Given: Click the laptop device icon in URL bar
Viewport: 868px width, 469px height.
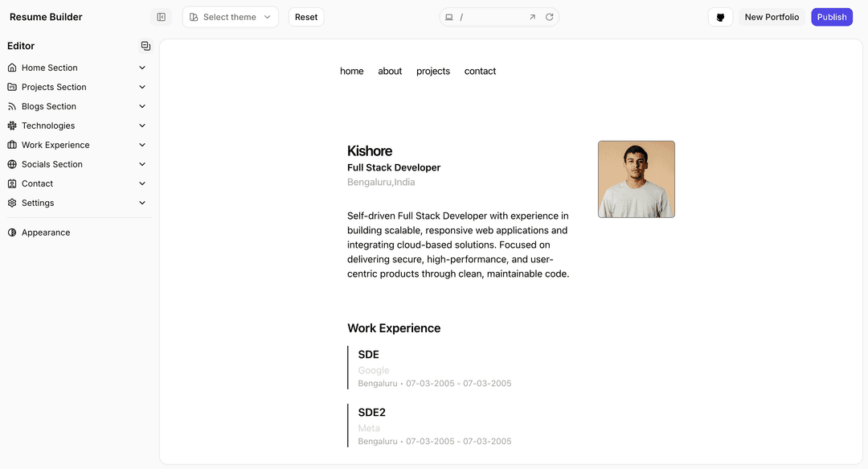Looking at the screenshot, I should pyautogui.click(x=449, y=17).
